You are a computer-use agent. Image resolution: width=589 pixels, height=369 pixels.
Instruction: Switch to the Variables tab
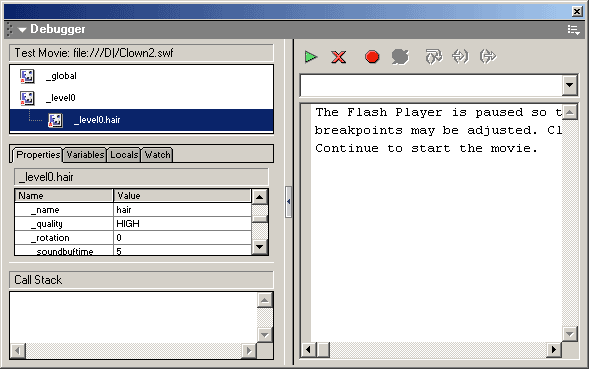pos(85,155)
